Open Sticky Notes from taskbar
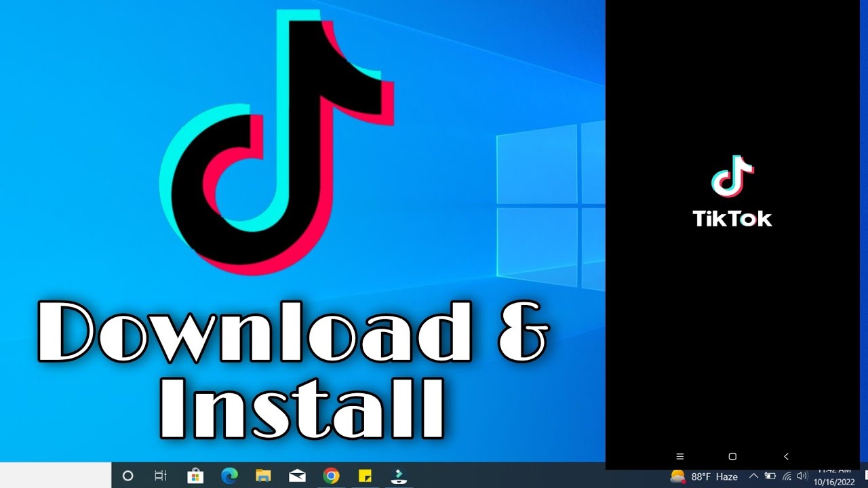 [x=365, y=476]
